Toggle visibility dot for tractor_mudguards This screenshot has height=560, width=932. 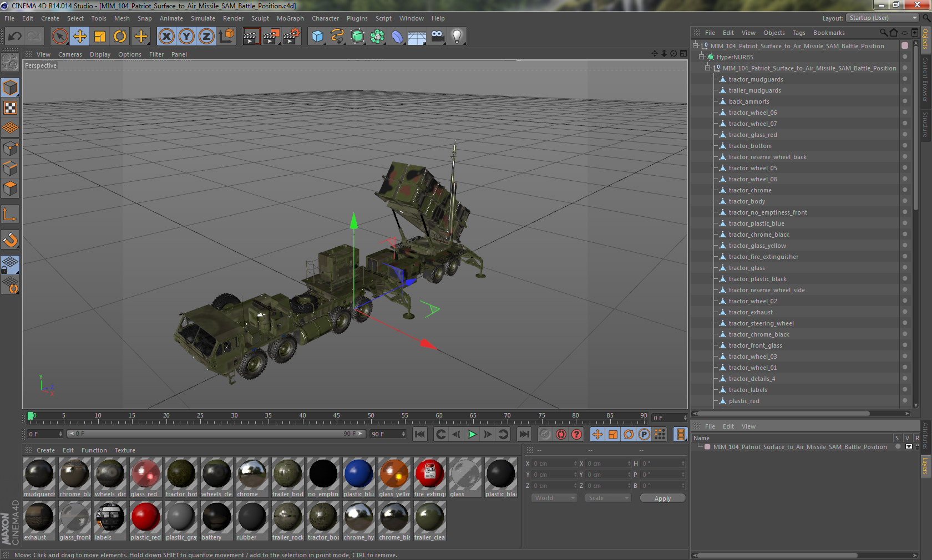tap(905, 78)
